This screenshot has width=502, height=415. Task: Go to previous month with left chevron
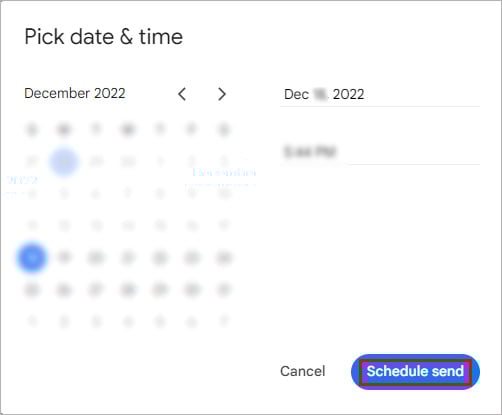(182, 94)
